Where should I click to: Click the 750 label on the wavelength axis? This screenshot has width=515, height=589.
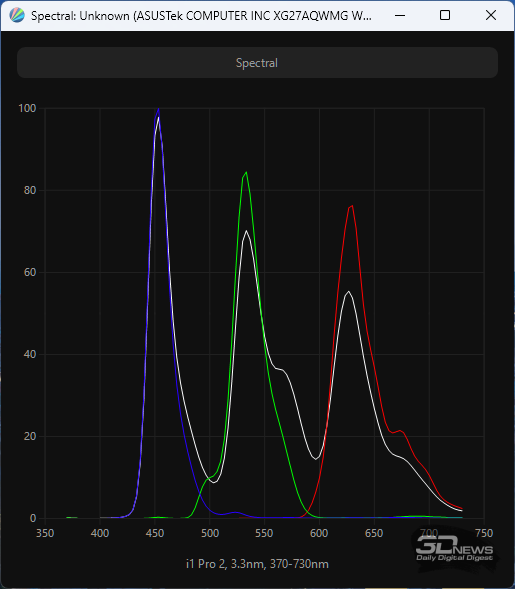(x=484, y=533)
